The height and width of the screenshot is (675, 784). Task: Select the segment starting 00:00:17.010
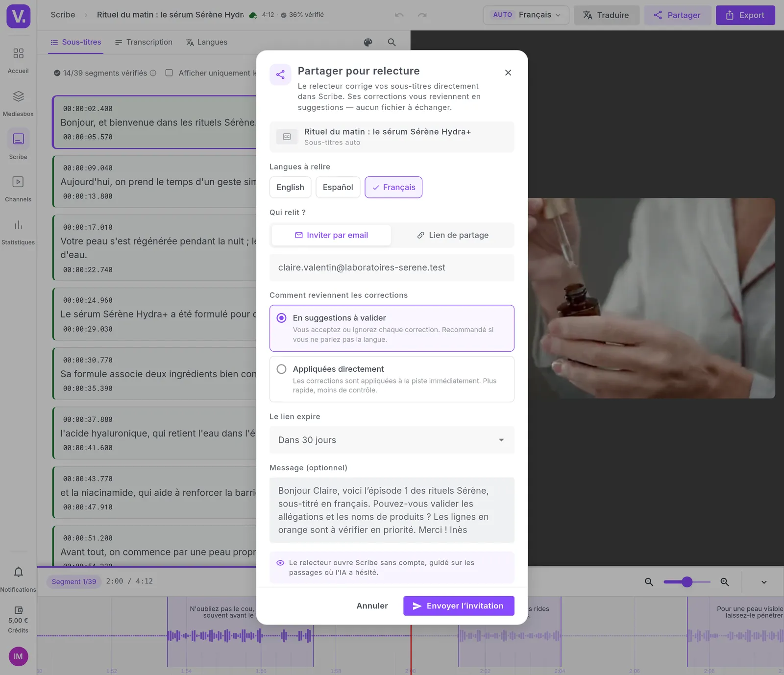pos(154,248)
